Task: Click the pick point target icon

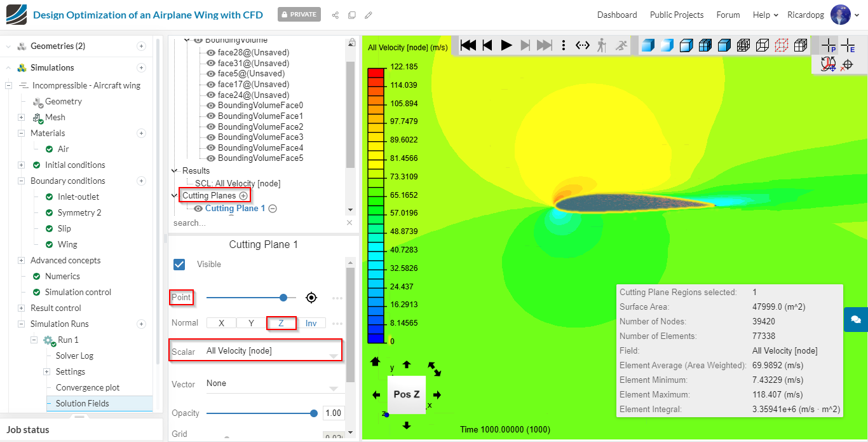Action: coord(311,298)
